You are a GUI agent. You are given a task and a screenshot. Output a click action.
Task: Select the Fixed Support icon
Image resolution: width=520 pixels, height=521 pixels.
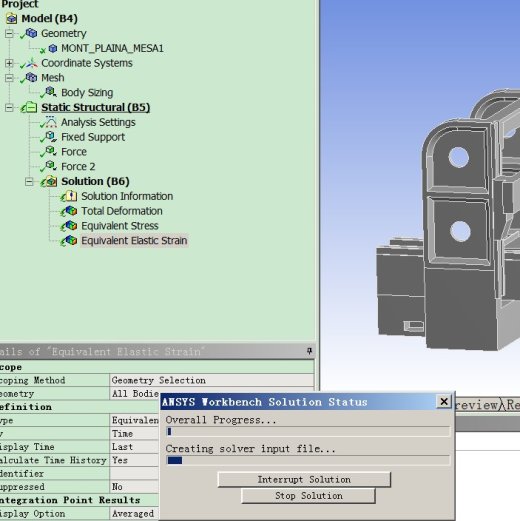pos(51,137)
